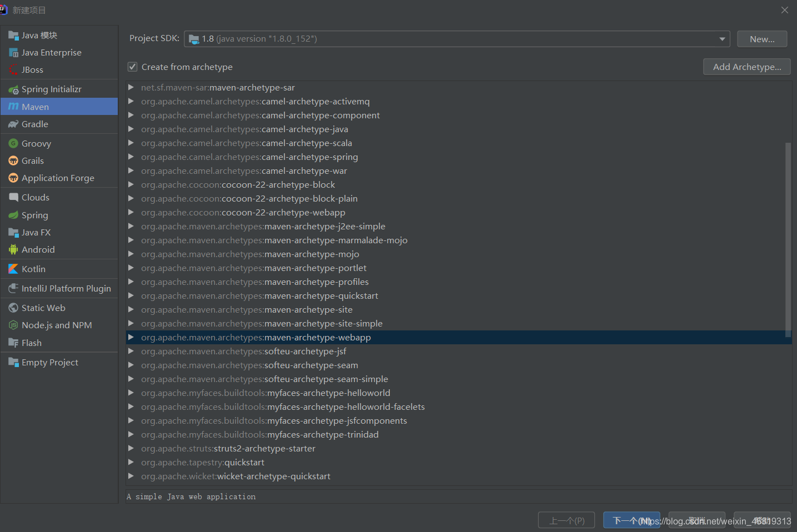Select Static Web project type
This screenshot has width=797, height=532.
[x=59, y=308]
